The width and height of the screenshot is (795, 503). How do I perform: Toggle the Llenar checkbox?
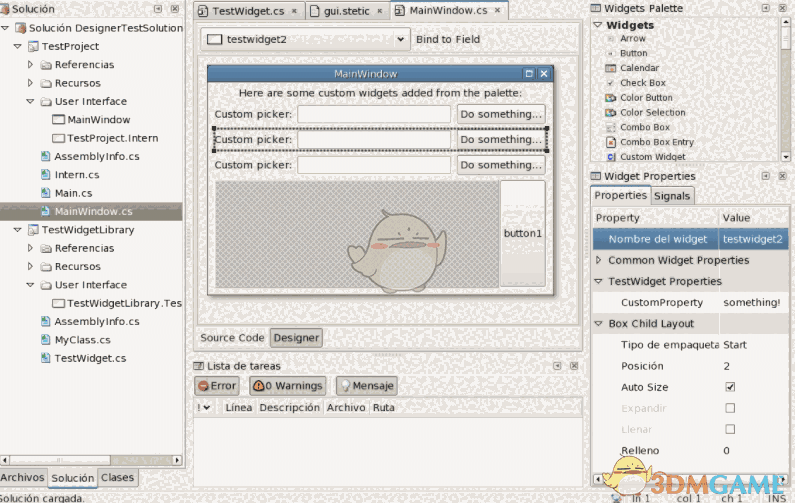pos(730,429)
